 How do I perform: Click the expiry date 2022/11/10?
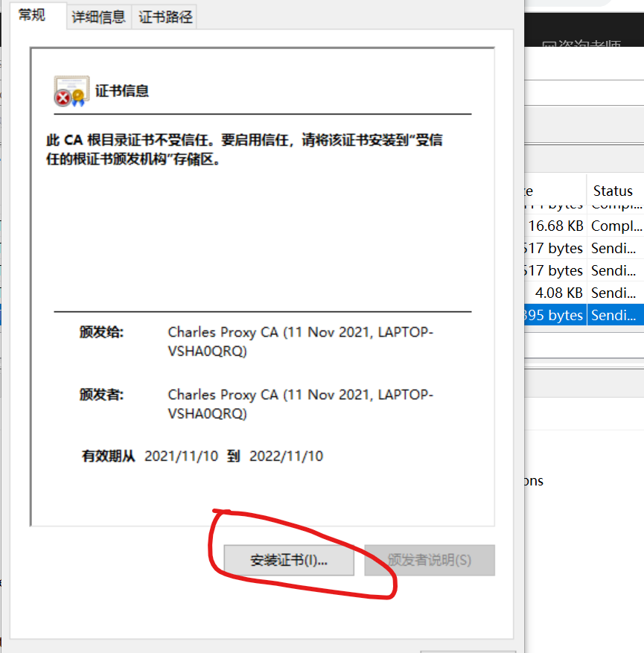pyautogui.click(x=286, y=456)
